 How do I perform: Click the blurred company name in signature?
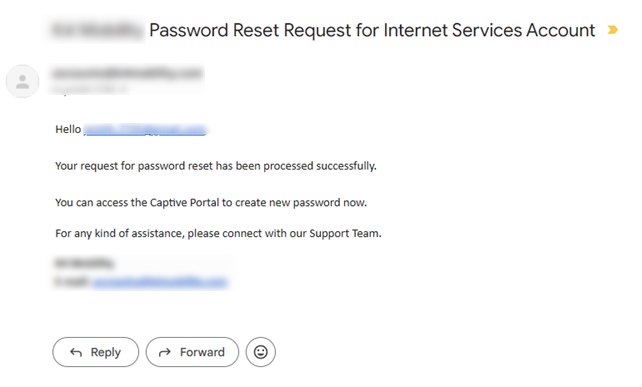click(x=85, y=263)
